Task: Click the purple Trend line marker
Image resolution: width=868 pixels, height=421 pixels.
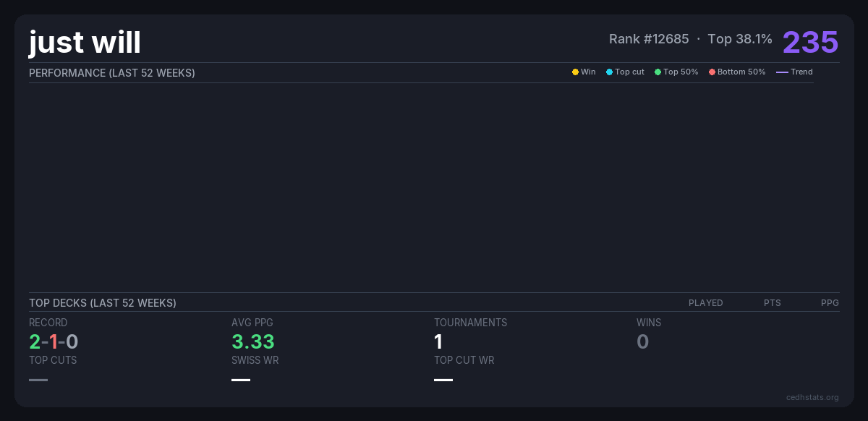Action: click(x=782, y=72)
